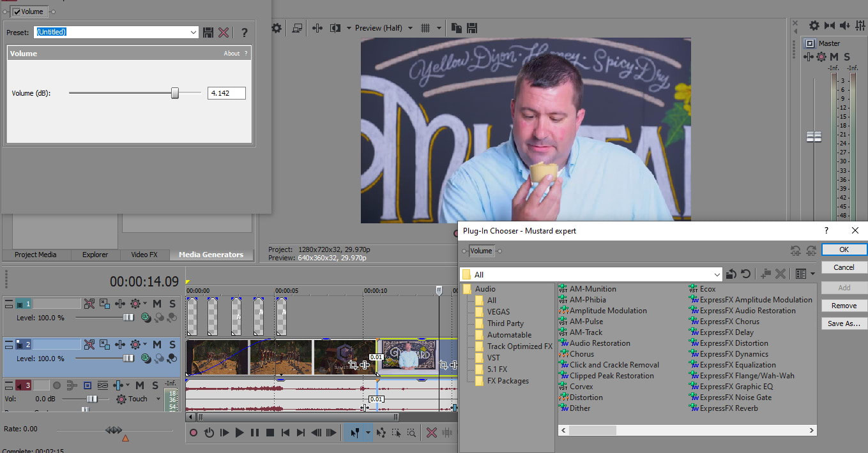Image resolution: width=868 pixels, height=453 pixels.
Task: Open preview Project Video Properties gear icon
Action: 277,28
